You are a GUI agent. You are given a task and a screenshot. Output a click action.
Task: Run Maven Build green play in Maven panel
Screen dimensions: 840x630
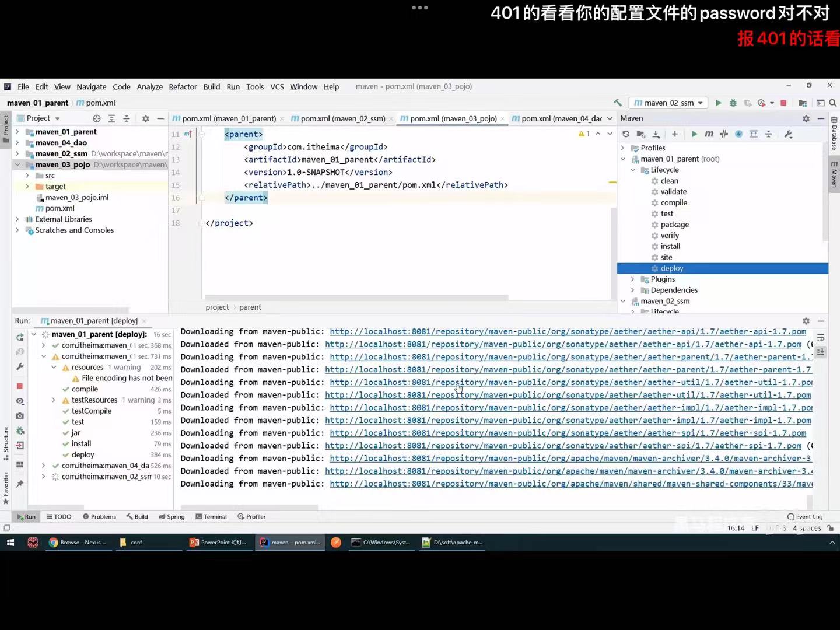[x=694, y=134]
